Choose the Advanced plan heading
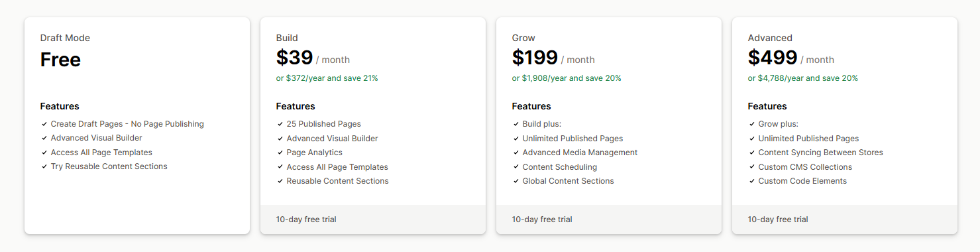This screenshot has height=252, width=980. pyautogui.click(x=770, y=38)
